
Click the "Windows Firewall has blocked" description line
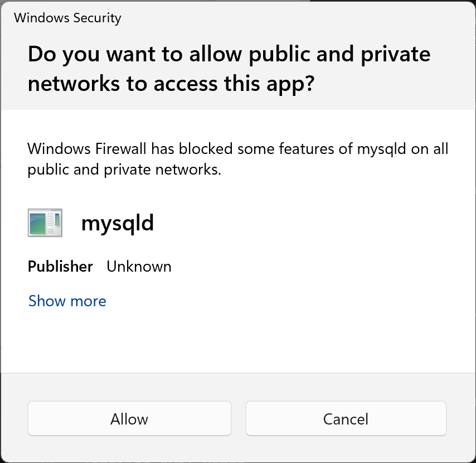(237, 149)
